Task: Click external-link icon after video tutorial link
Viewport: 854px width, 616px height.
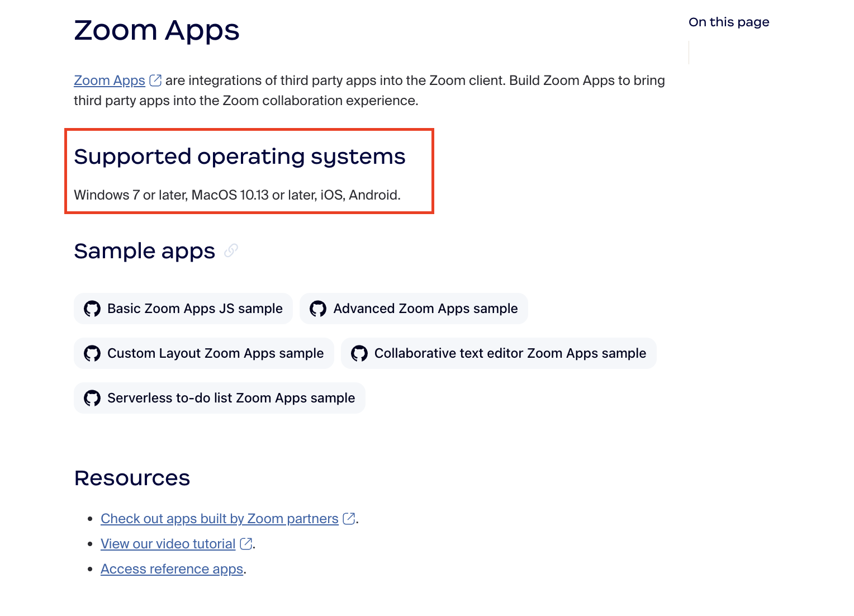Action: 246,544
